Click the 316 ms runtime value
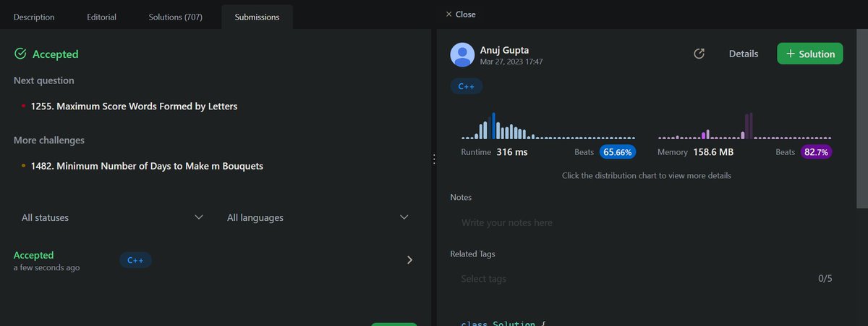 (512, 152)
